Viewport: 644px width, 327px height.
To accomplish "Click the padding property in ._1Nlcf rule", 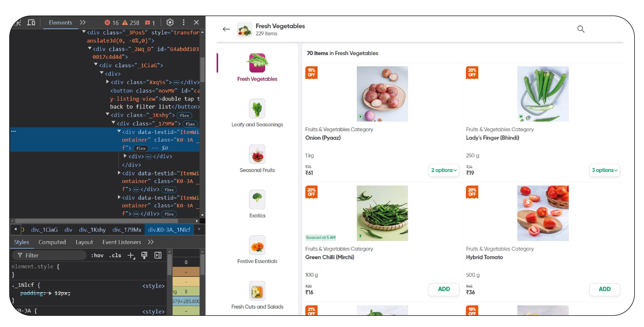I will tap(32, 293).
